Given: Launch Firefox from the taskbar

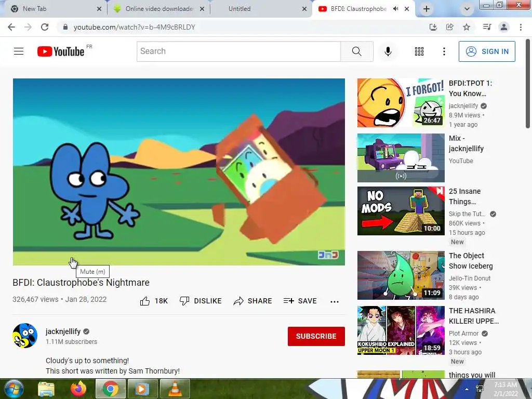Looking at the screenshot, I should [x=78, y=389].
